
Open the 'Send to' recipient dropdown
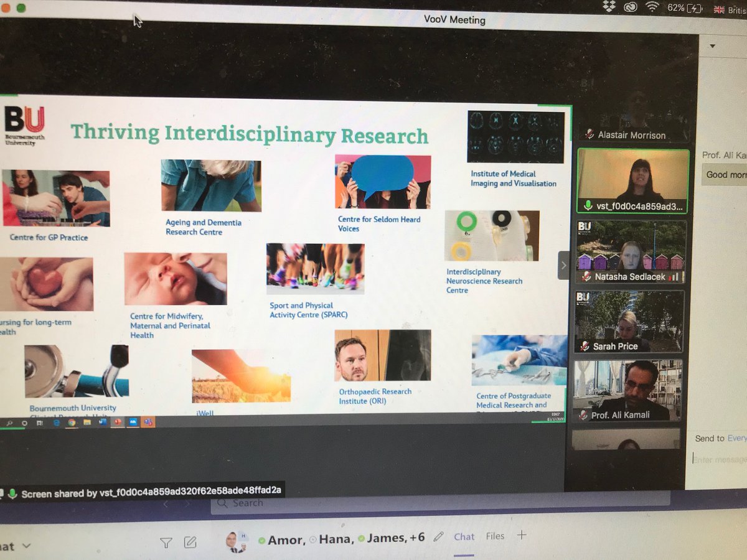[736, 438]
